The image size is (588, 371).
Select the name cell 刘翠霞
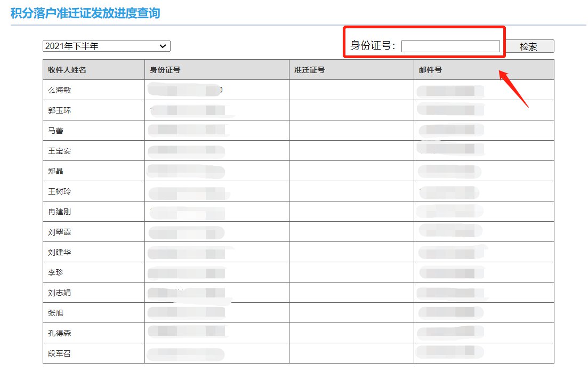point(94,232)
